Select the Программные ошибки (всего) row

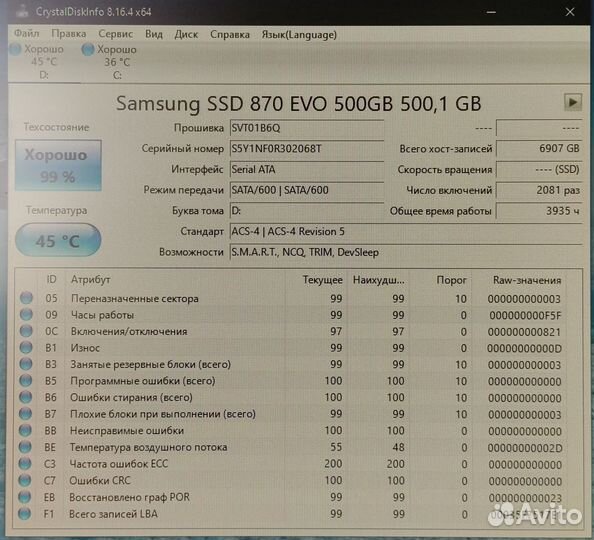pos(292,381)
